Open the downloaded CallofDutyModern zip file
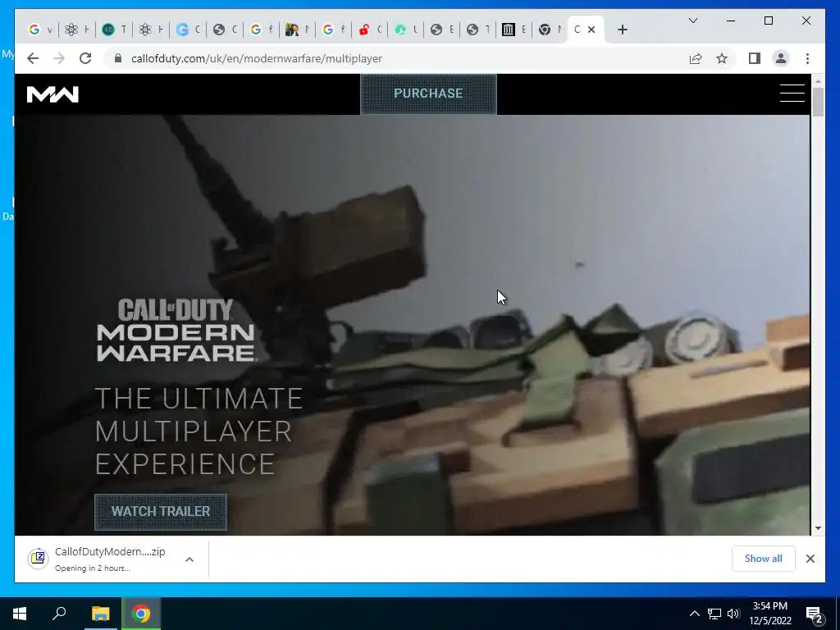The image size is (840, 630). pyautogui.click(x=110, y=559)
